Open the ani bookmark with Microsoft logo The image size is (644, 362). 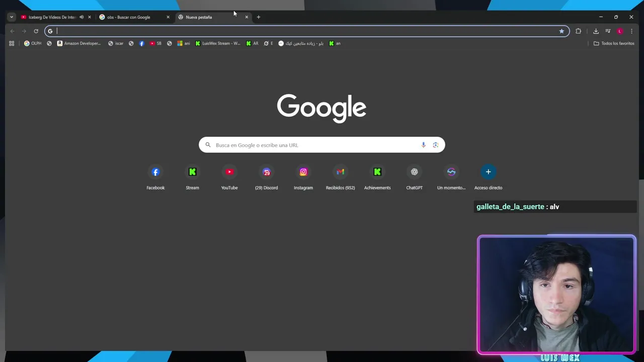[x=184, y=43]
